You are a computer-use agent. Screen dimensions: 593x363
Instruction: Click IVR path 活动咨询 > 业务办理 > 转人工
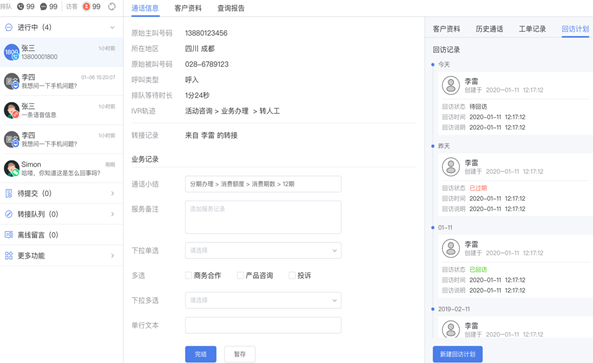(x=232, y=111)
